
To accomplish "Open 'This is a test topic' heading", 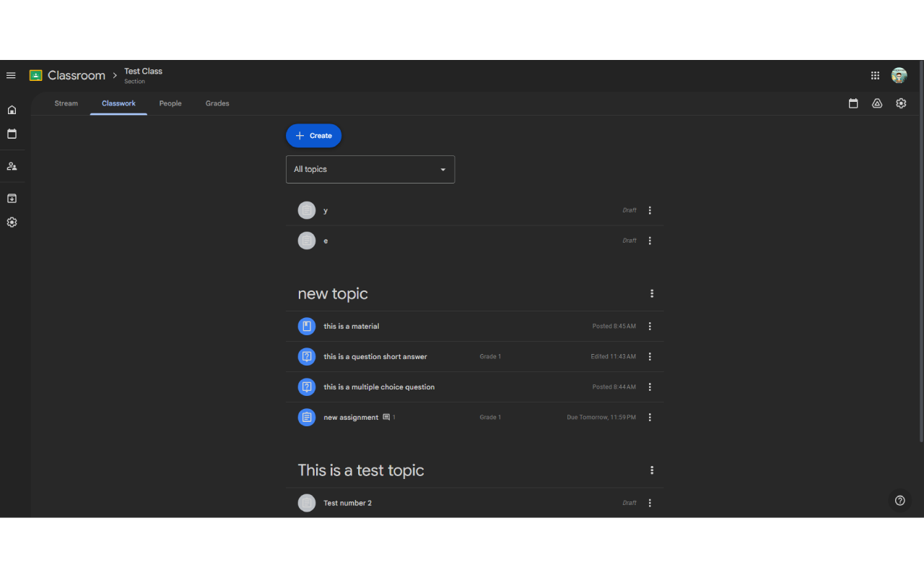I will pyautogui.click(x=361, y=470).
